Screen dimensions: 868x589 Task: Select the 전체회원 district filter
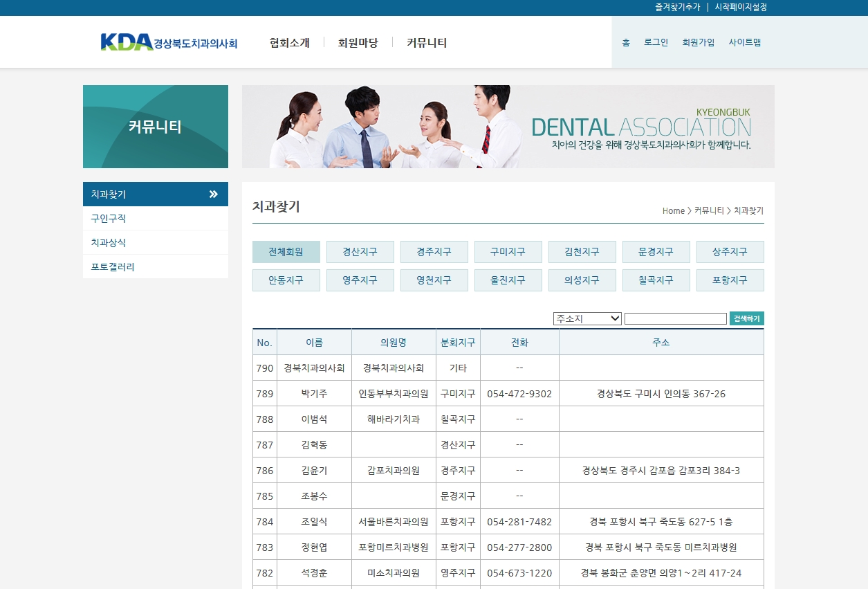click(286, 252)
